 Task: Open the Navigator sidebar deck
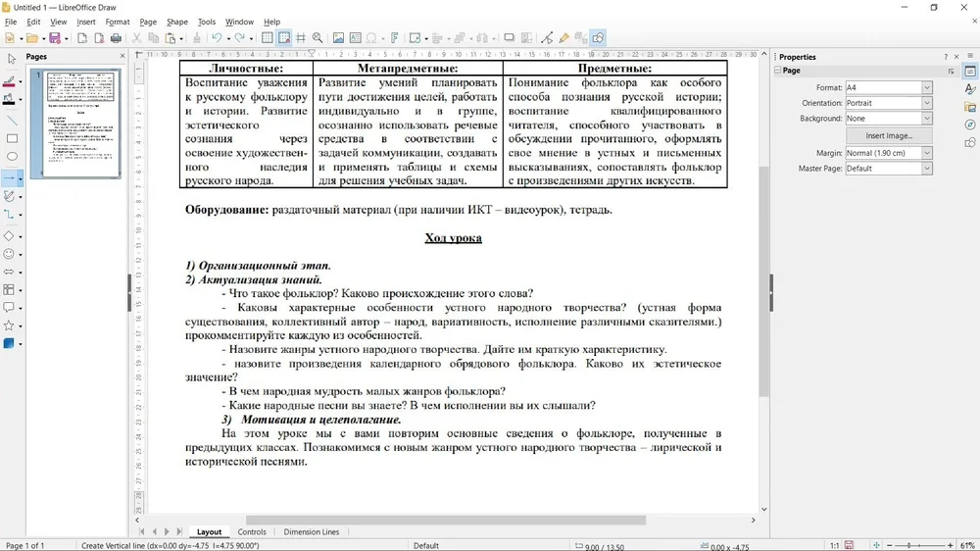pos(970,125)
